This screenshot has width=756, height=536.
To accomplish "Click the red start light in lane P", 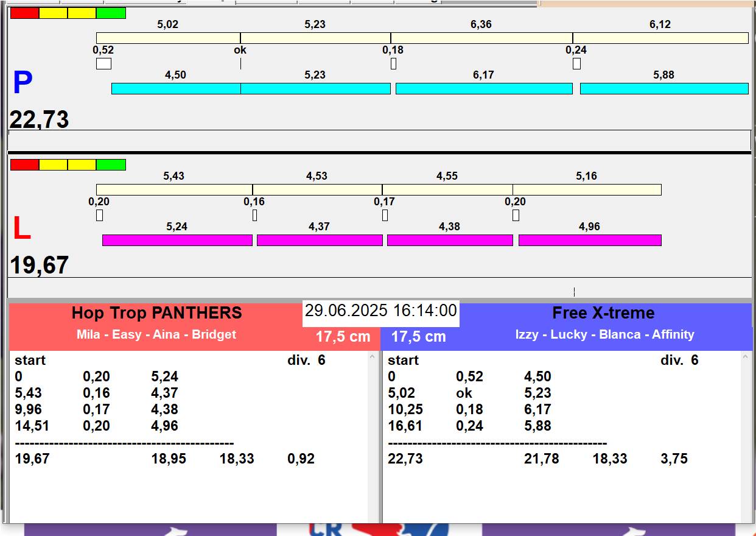I will coord(24,13).
